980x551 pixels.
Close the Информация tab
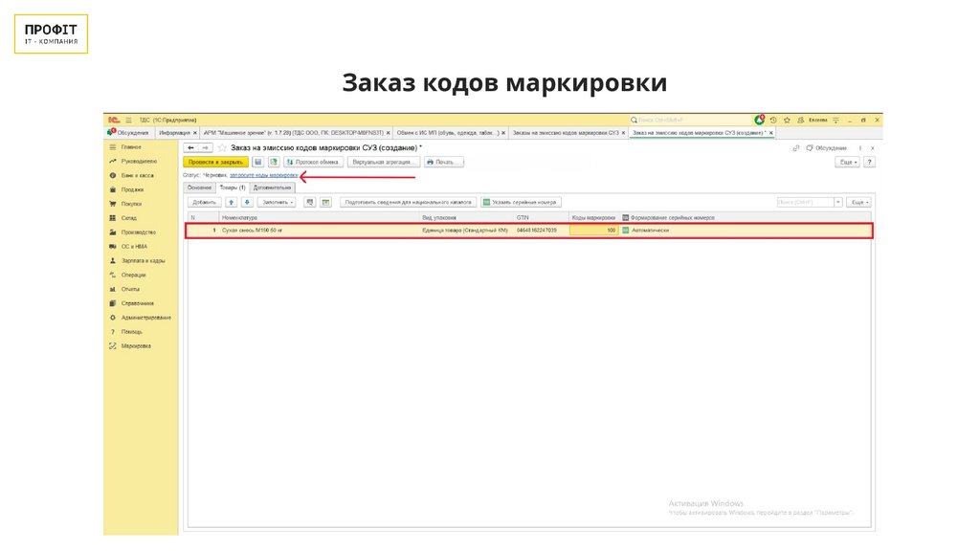pyautogui.click(x=195, y=133)
